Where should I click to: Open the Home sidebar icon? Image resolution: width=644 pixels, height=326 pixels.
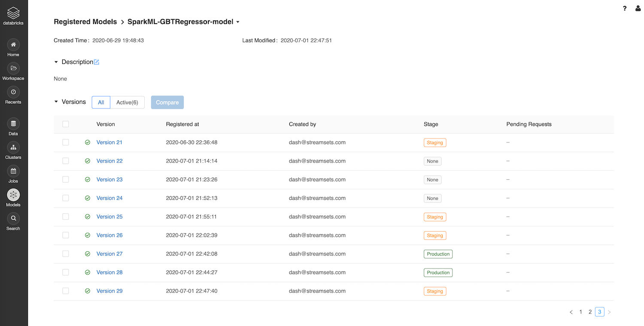pos(13,44)
